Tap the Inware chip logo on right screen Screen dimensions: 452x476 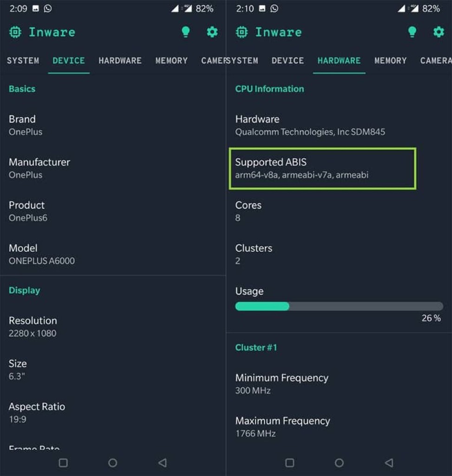click(x=242, y=32)
